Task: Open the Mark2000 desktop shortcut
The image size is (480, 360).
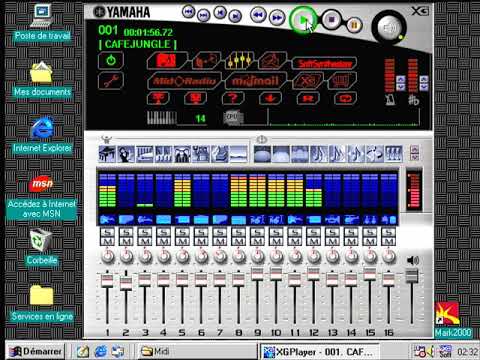Action: (453, 319)
